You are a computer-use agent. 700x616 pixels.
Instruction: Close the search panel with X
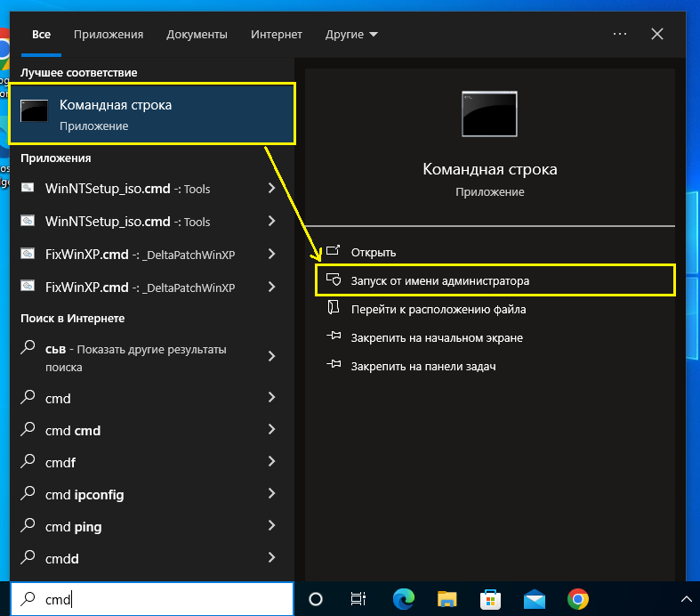tap(657, 34)
